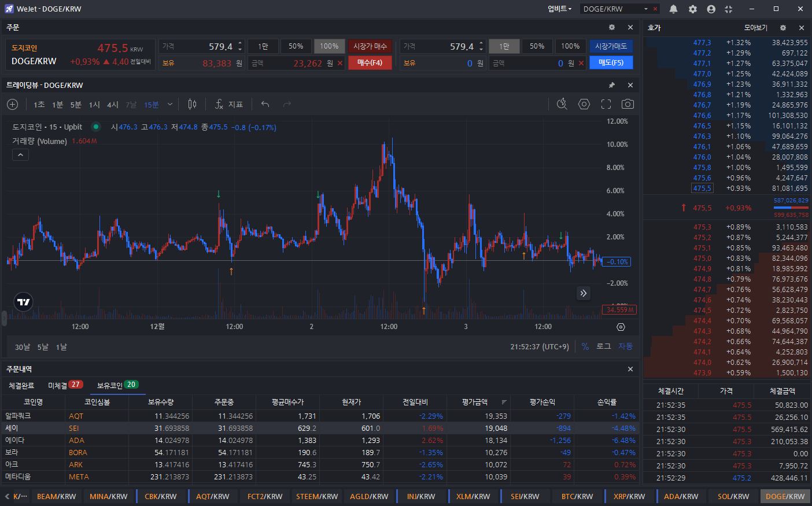Enter fullscreen mode on the chart
Image resolution: width=812 pixels, height=506 pixels.
606,104
